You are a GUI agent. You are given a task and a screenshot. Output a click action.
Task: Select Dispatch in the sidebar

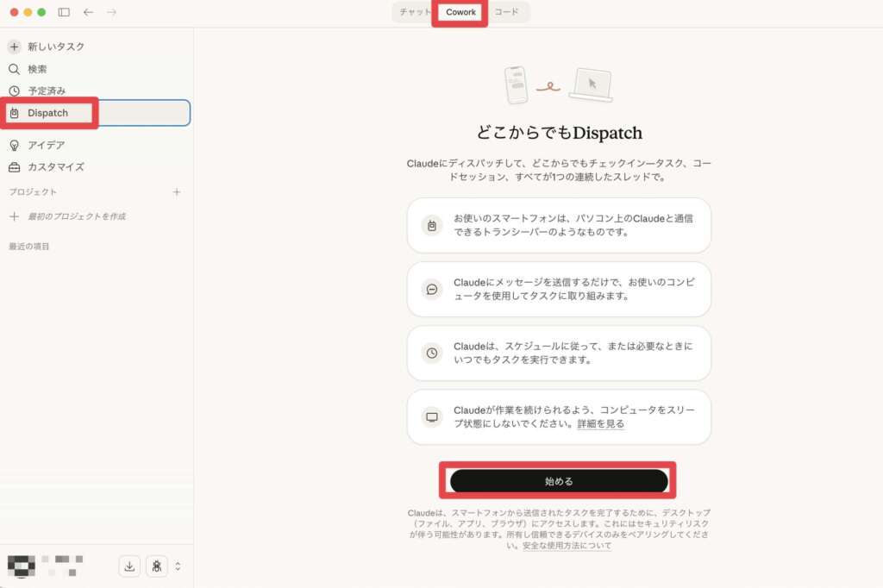(x=47, y=112)
